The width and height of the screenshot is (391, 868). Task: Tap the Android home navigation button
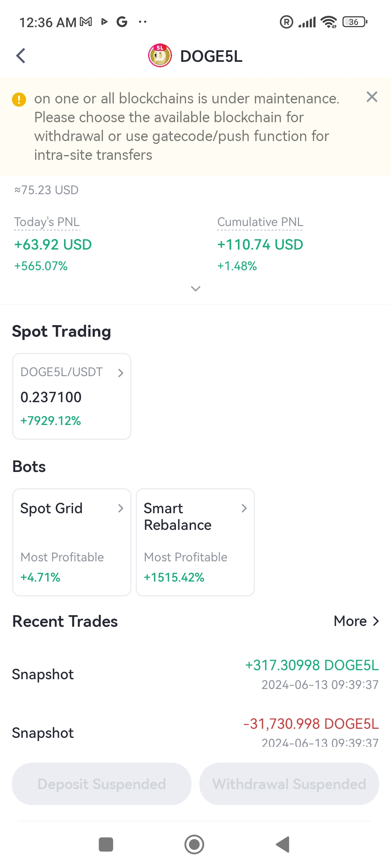[x=194, y=844]
